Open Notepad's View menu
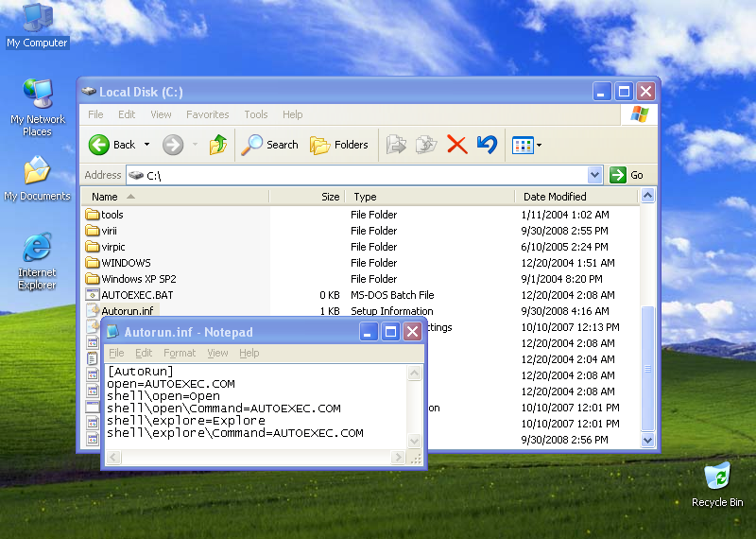Viewport: 756px width, 539px height. tap(217, 353)
